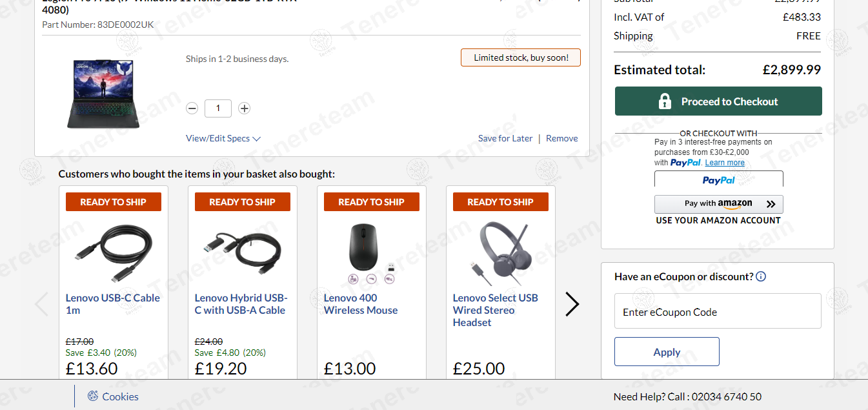The image size is (868, 410).
Task: Decrease quantity with the minus icon
Action: [192, 108]
